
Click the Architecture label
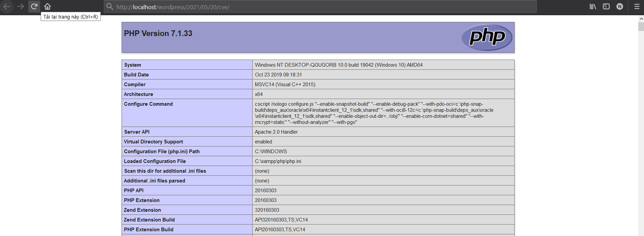[x=139, y=94]
